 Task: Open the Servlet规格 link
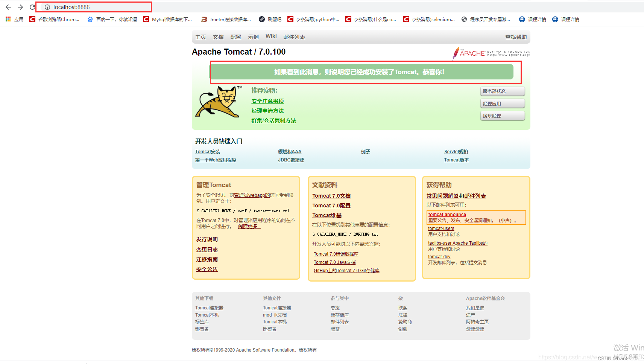click(x=456, y=151)
